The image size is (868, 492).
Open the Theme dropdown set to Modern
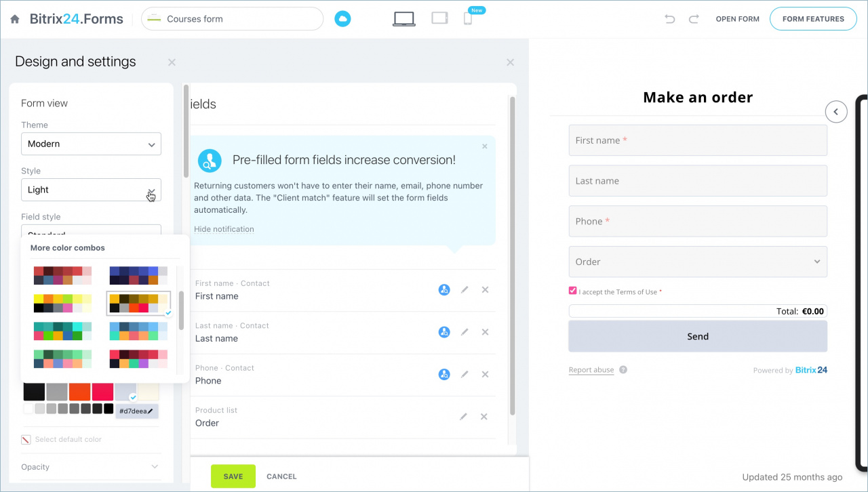click(91, 144)
